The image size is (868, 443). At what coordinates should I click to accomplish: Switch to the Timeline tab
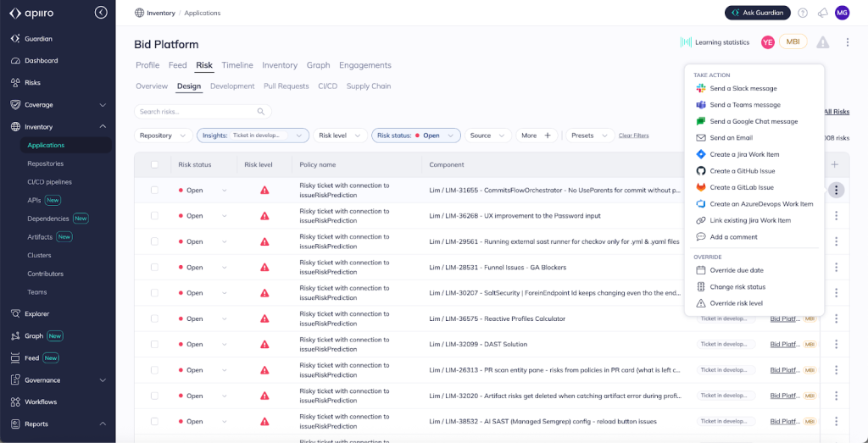[x=237, y=65]
